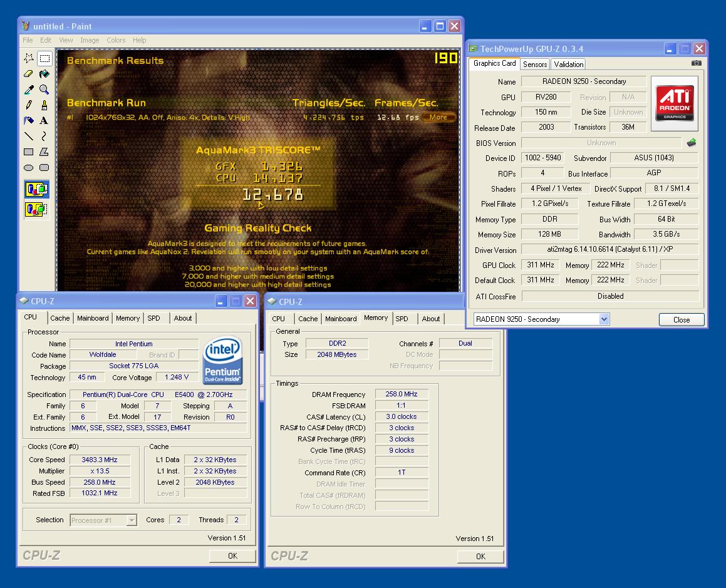Open the Cache tab in left CPU-Z
This screenshot has height=588, width=726.
60,318
